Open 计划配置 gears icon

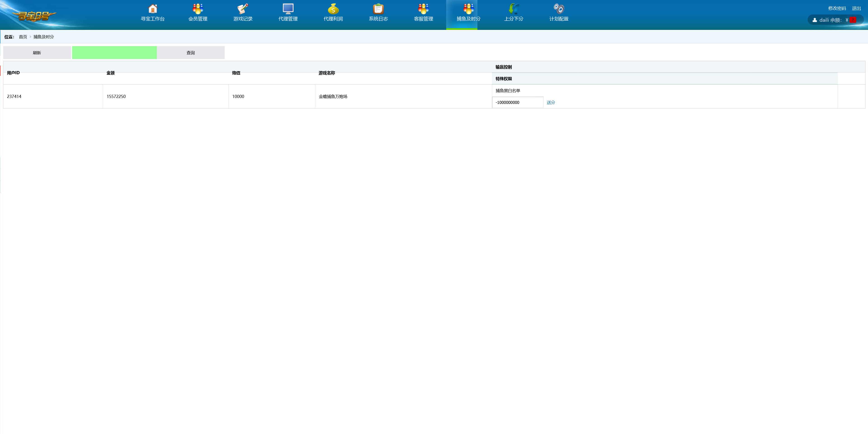[559, 8]
